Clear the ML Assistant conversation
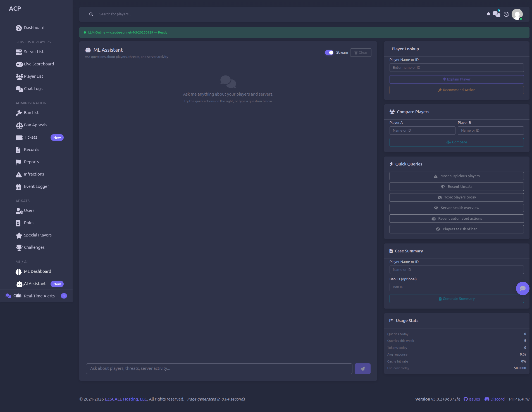 click(x=361, y=53)
